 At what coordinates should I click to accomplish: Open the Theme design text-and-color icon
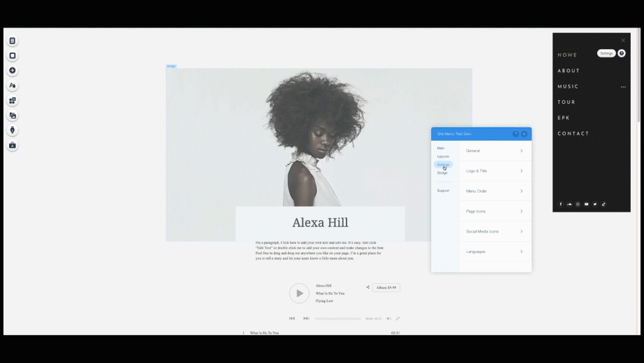click(x=12, y=85)
